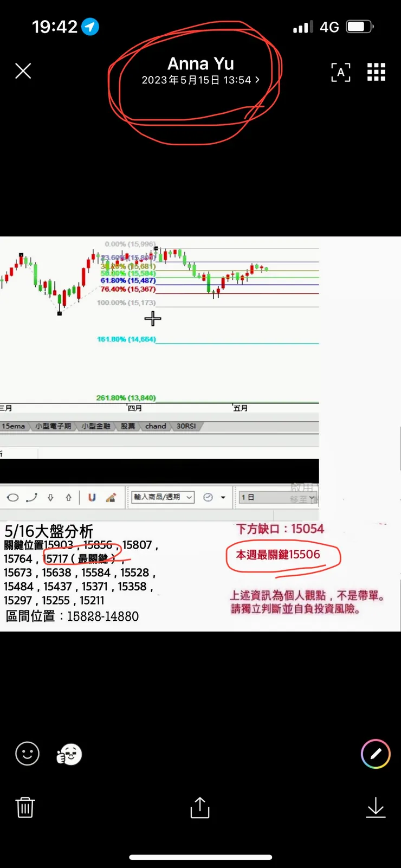This screenshot has width=401, height=868.
Task: Click the eraser pencil icon in chart toolbar
Action: click(x=111, y=497)
